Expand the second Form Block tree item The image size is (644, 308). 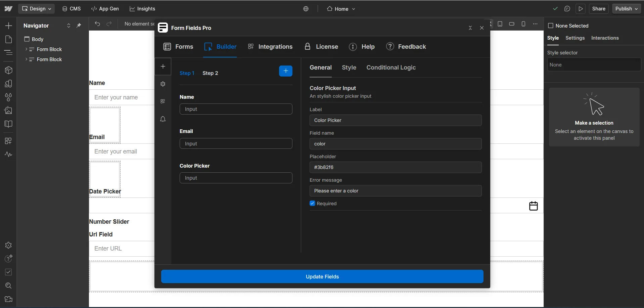(26, 59)
